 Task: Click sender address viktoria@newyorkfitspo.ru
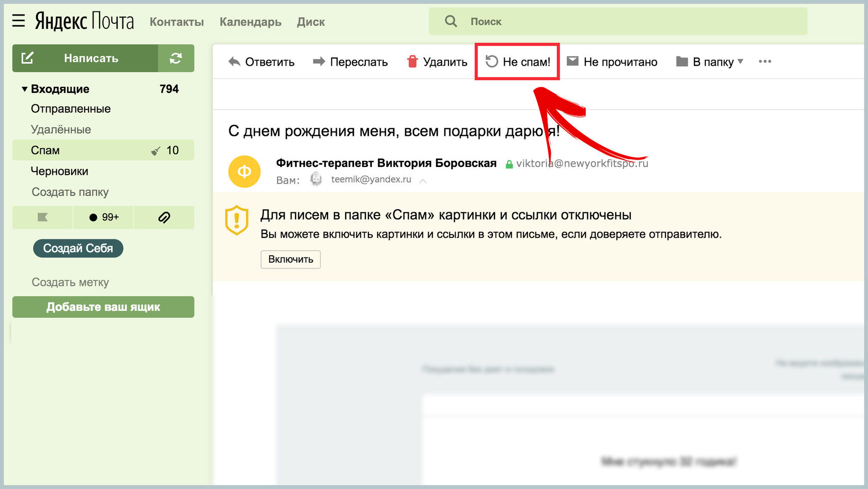click(x=582, y=163)
